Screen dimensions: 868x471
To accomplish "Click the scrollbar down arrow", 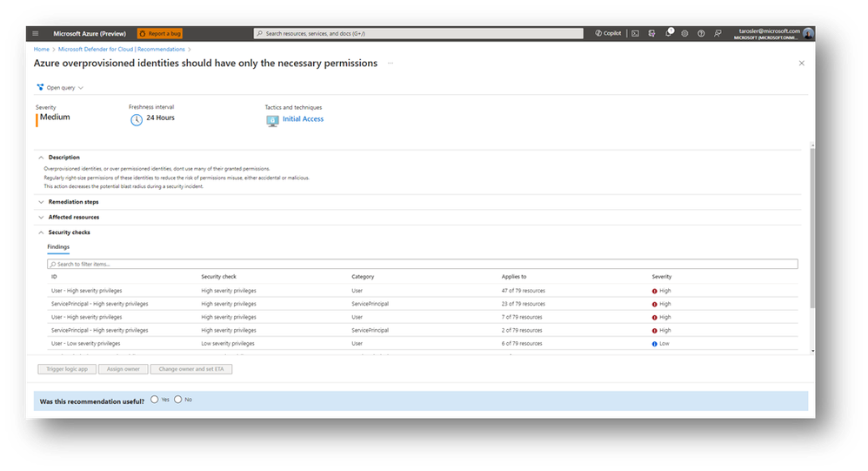I will click(x=812, y=351).
